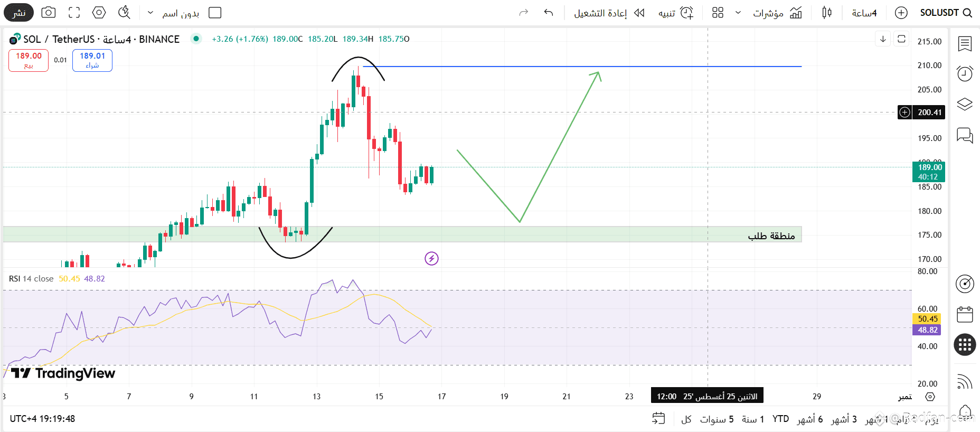The height and width of the screenshot is (432, 980).
Task: Expand the layout dropdown beside بدون اسم
Action: coord(150,13)
